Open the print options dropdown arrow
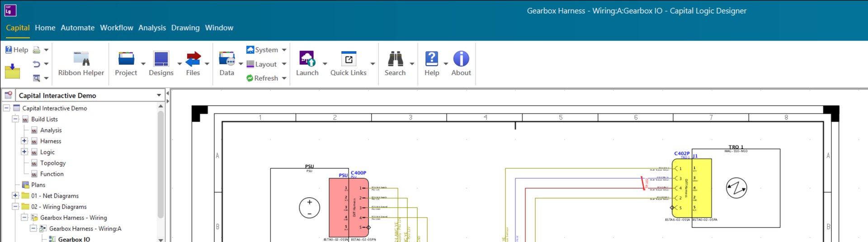The image size is (868, 242). [46, 50]
